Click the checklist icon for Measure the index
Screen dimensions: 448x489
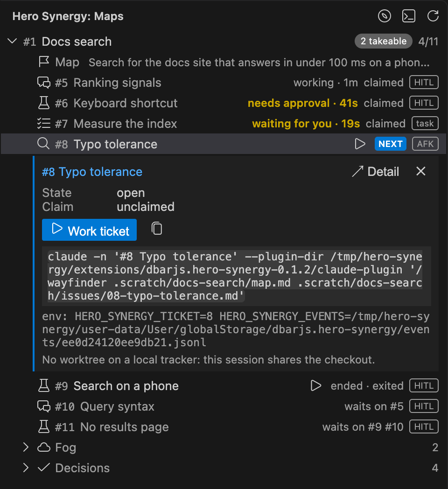click(x=44, y=124)
